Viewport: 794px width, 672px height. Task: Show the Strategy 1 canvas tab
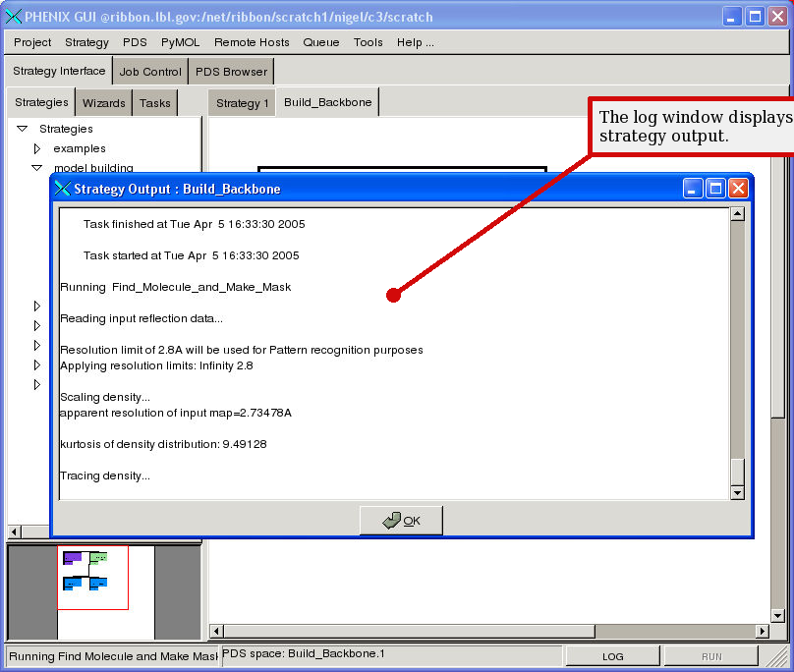[242, 103]
